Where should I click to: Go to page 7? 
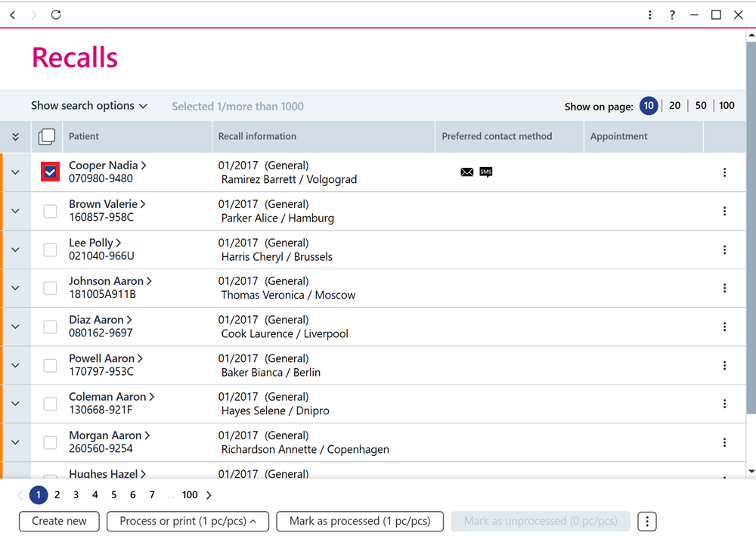(x=152, y=495)
